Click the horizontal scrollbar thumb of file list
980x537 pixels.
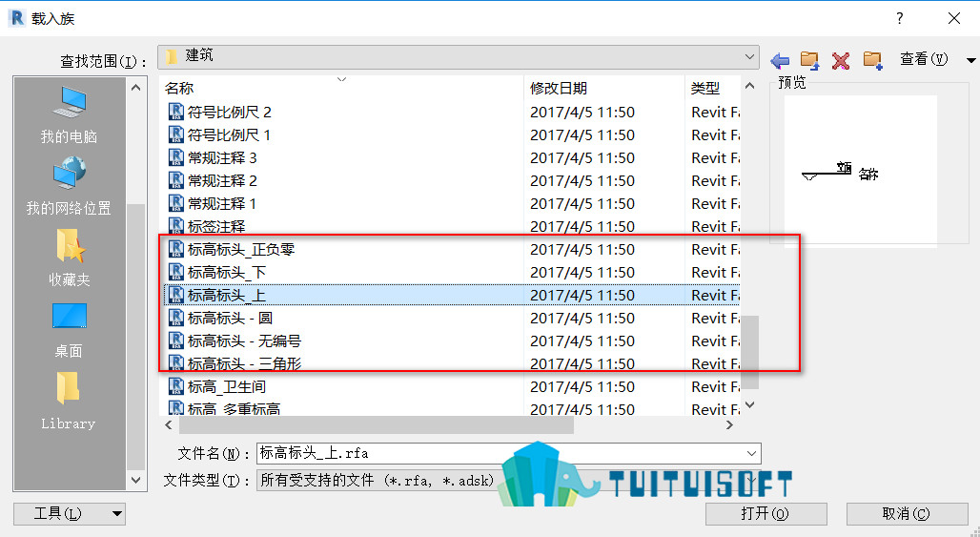tap(377, 425)
